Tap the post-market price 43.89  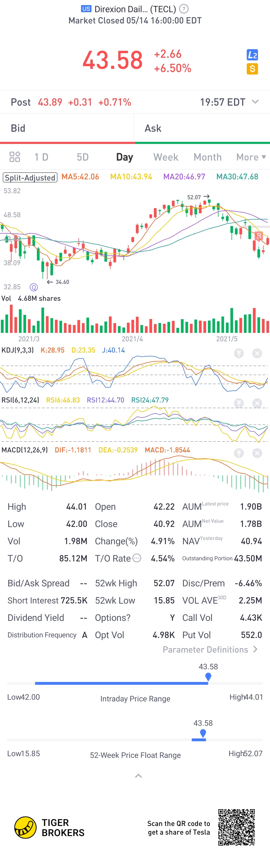tap(50, 102)
